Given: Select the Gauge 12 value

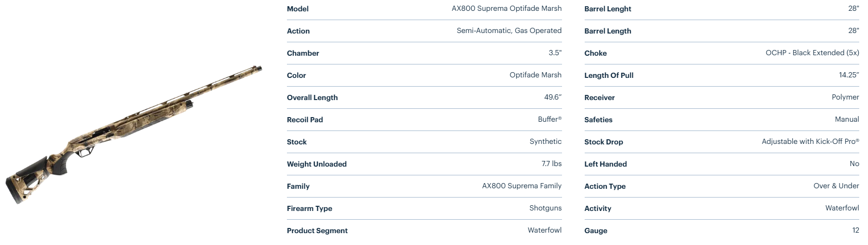Looking at the screenshot, I should pos(856,230).
